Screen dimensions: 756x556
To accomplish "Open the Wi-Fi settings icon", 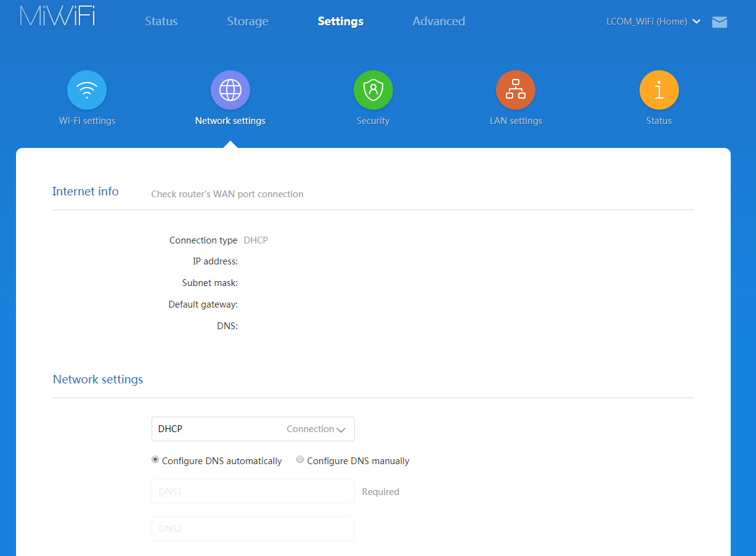I will pyautogui.click(x=87, y=90).
